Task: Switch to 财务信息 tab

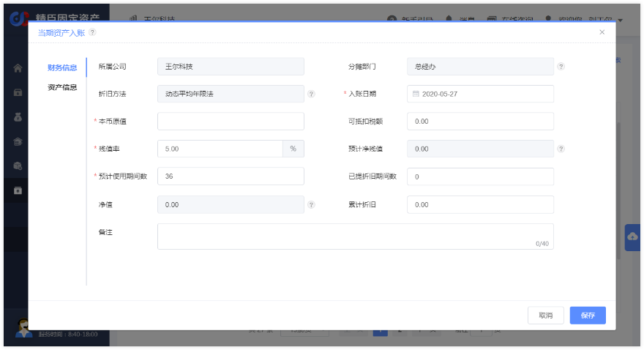Action: (x=62, y=67)
